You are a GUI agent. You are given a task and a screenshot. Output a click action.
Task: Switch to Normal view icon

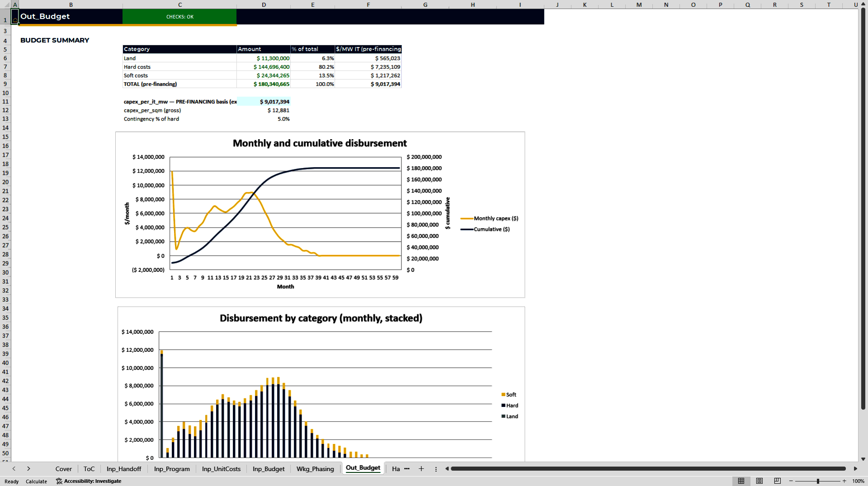click(x=741, y=481)
